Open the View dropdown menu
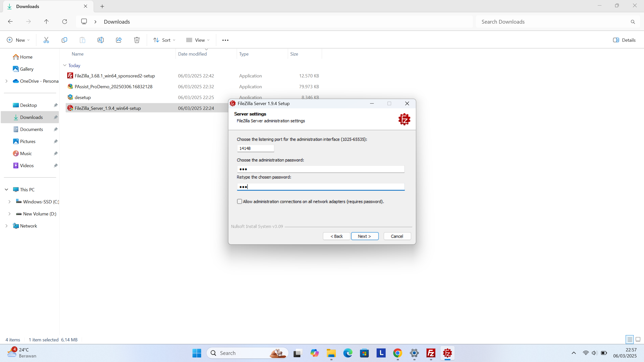The width and height of the screenshot is (644, 362). click(x=198, y=40)
